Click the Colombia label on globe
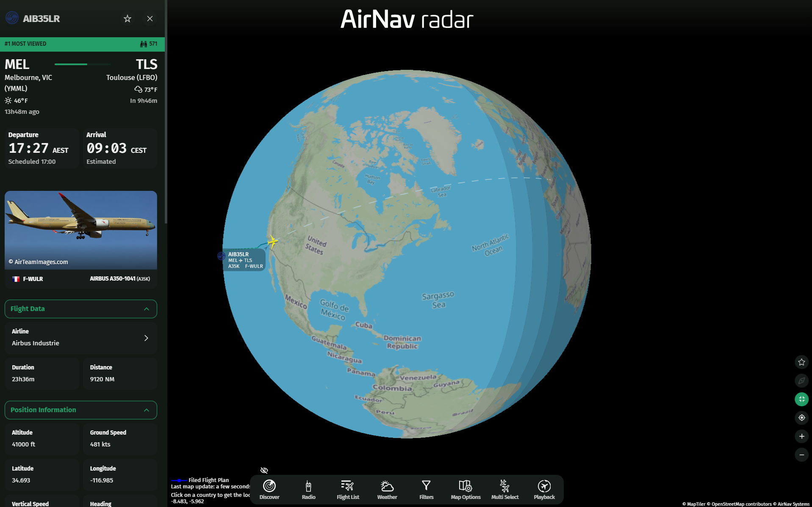This screenshot has height=507, width=812. pyautogui.click(x=392, y=388)
